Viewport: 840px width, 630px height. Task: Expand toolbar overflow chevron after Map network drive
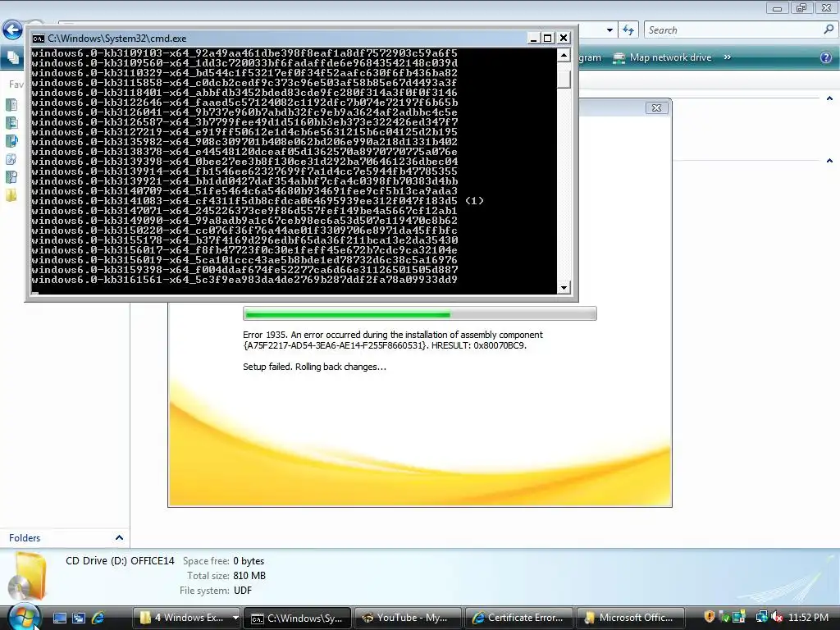(727, 57)
